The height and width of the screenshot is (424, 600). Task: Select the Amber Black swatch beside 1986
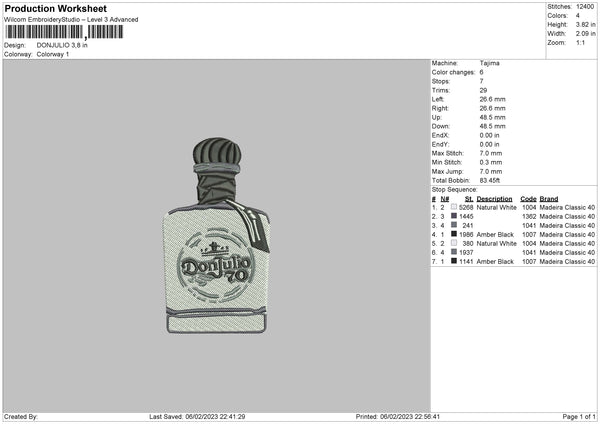(454, 234)
